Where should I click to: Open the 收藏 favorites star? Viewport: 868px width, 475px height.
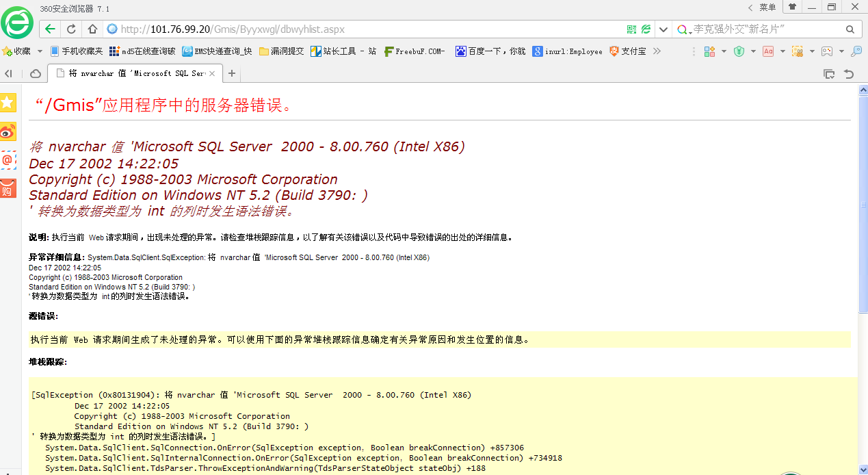[16, 51]
